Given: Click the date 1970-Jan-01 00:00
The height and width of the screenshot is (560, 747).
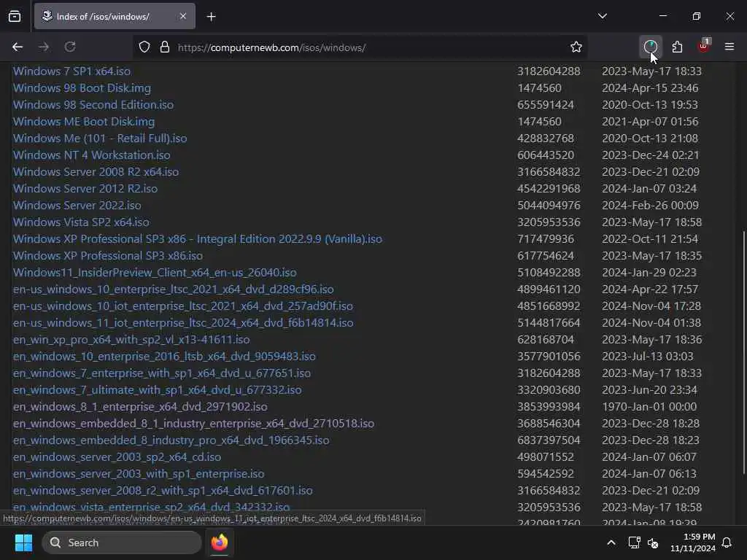Looking at the screenshot, I should (649, 406).
